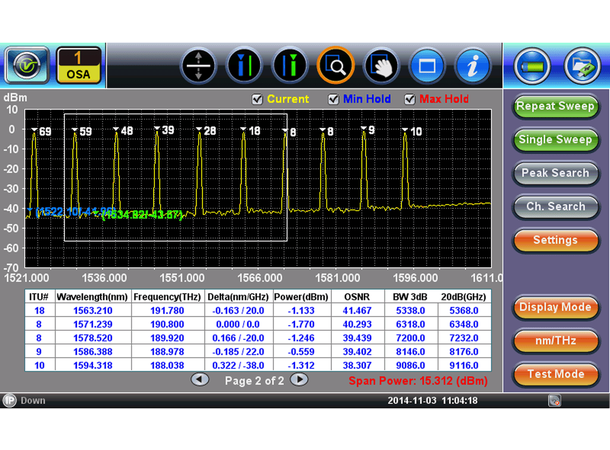Click the Down network status text

[33, 401]
